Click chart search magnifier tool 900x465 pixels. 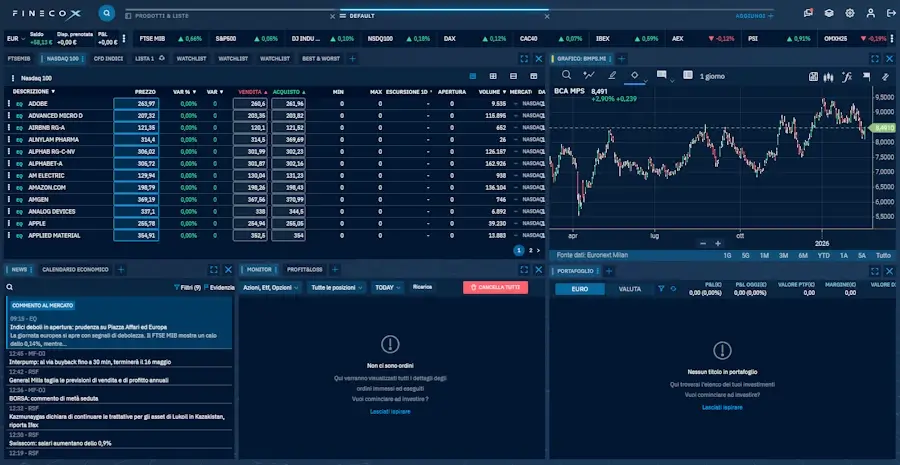(x=567, y=75)
